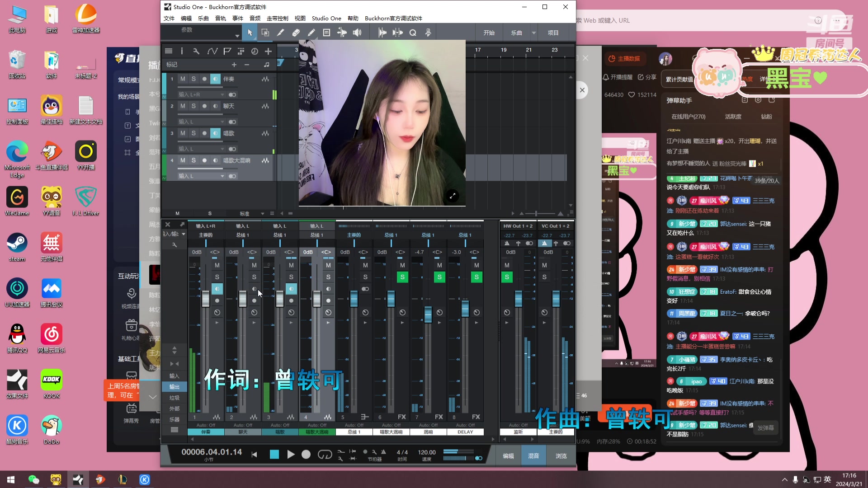
Task: Expand dropdown arrow next to 乐曲 button
Action: click(x=534, y=33)
